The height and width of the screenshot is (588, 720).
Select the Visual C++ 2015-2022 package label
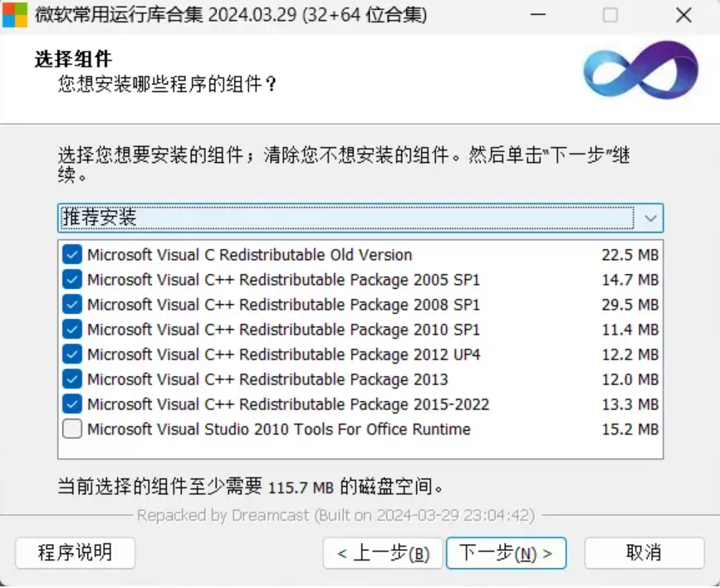click(x=288, y=404)
